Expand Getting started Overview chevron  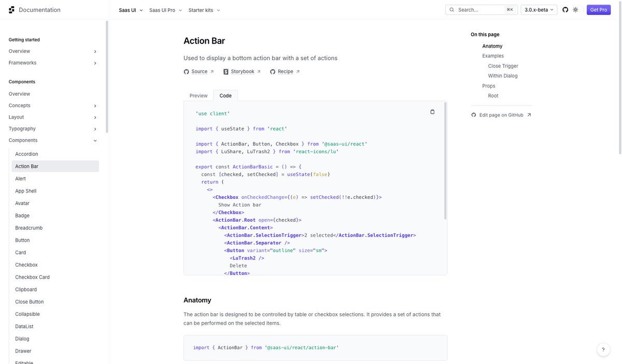(x=95, y=51)
